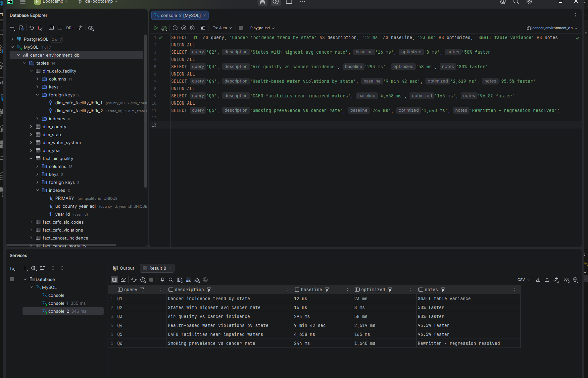
Task: Select the console_2 [MySQL] editor tab
Action: 180,15
